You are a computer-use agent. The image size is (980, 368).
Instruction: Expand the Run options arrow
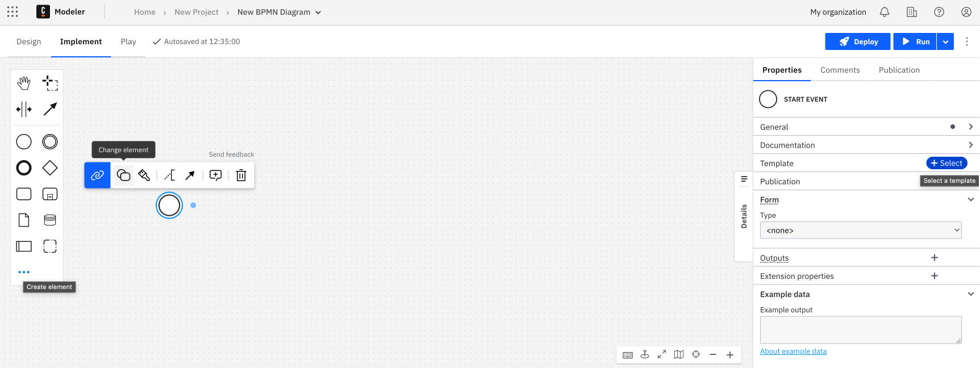click(945, 41)
